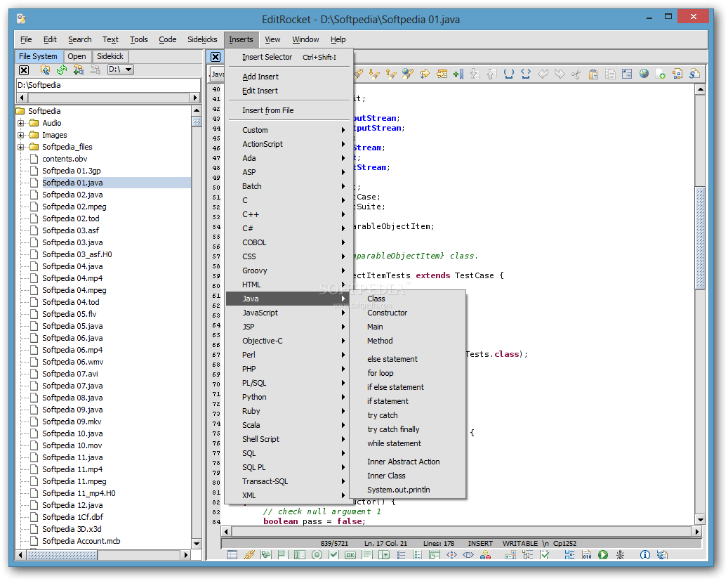Click the clipboard paste icon
Screen dimensions: 728x581
click(593, 74)
